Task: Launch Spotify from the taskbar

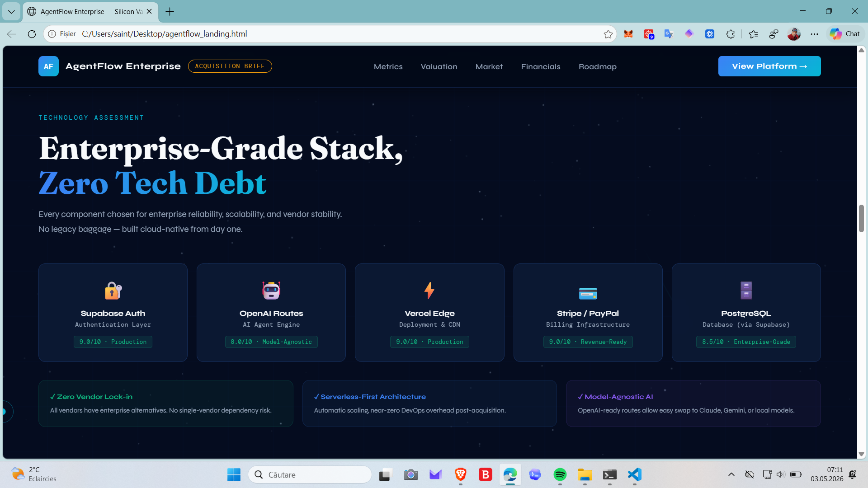Action: click(560, 474)
